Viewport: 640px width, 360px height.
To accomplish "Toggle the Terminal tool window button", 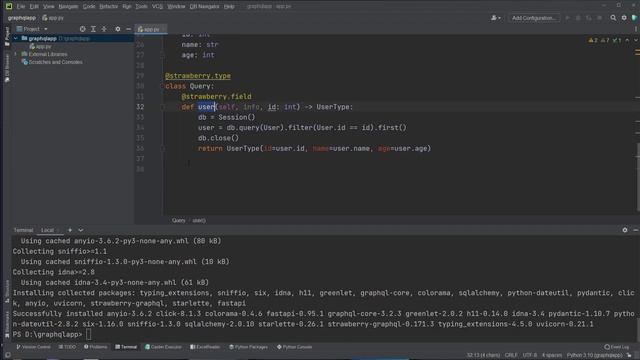I will [x=126, y=347].
